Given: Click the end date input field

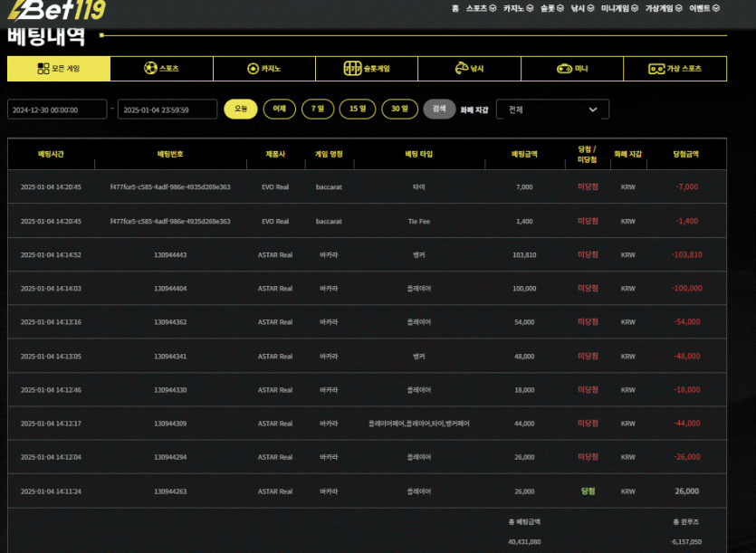Looking at the screenshot, I should click(x=167, y=110).
